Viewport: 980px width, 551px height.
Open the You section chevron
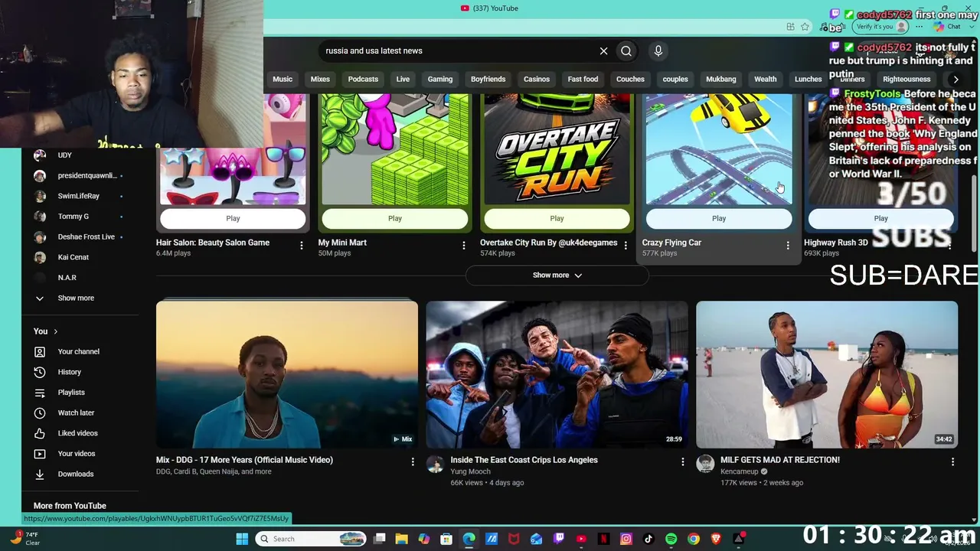pos(55,331)
